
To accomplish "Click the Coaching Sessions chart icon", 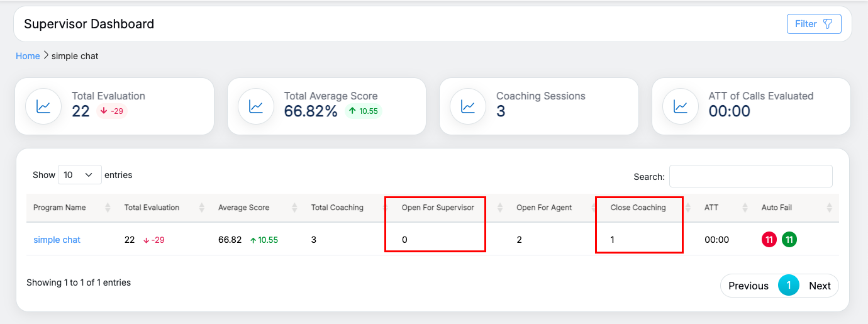I will click(x=468, y=106).
